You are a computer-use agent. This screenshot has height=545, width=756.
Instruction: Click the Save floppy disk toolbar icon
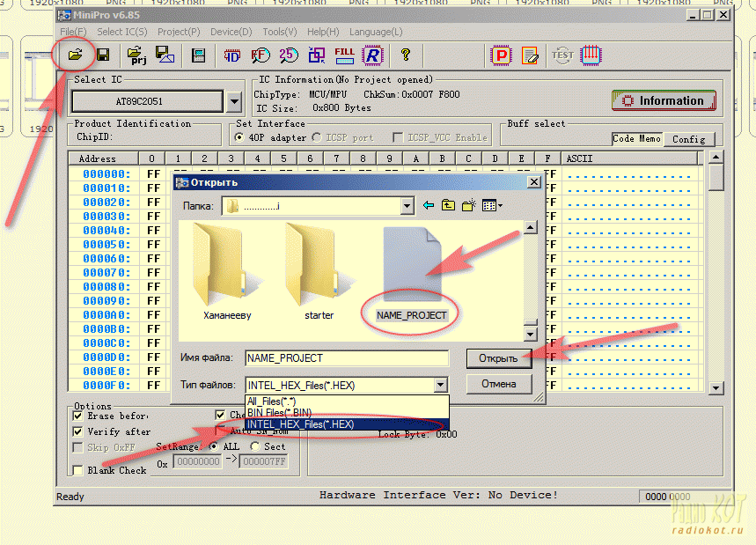point(103,55)
